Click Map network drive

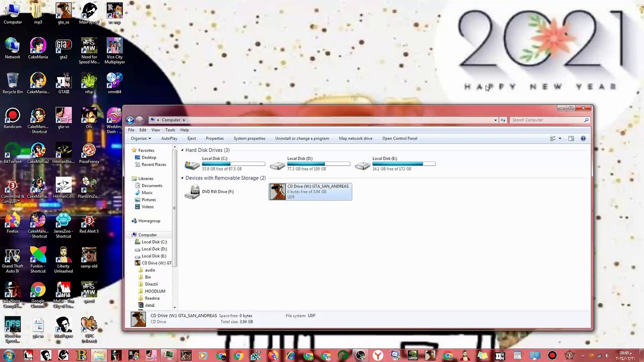pos(356,138)
